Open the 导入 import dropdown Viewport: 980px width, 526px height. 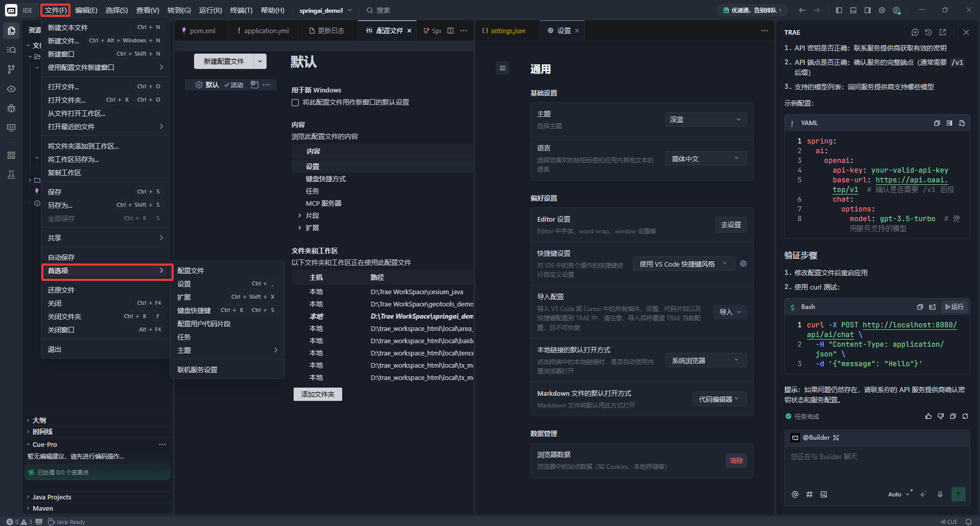730,312
